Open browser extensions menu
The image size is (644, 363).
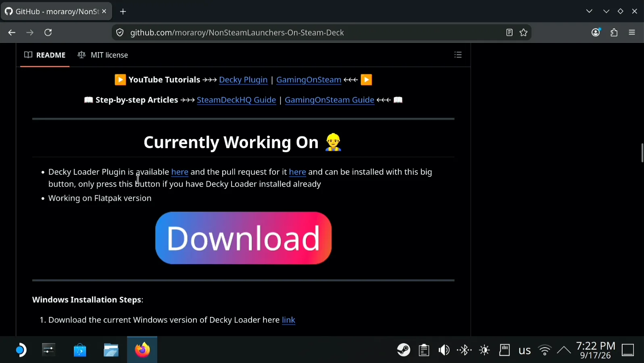coord(614,33)
